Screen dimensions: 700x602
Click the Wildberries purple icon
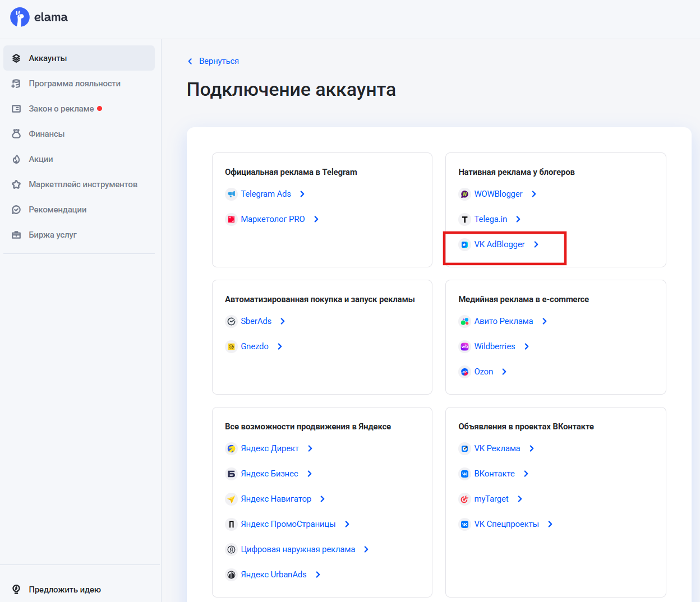464,346
